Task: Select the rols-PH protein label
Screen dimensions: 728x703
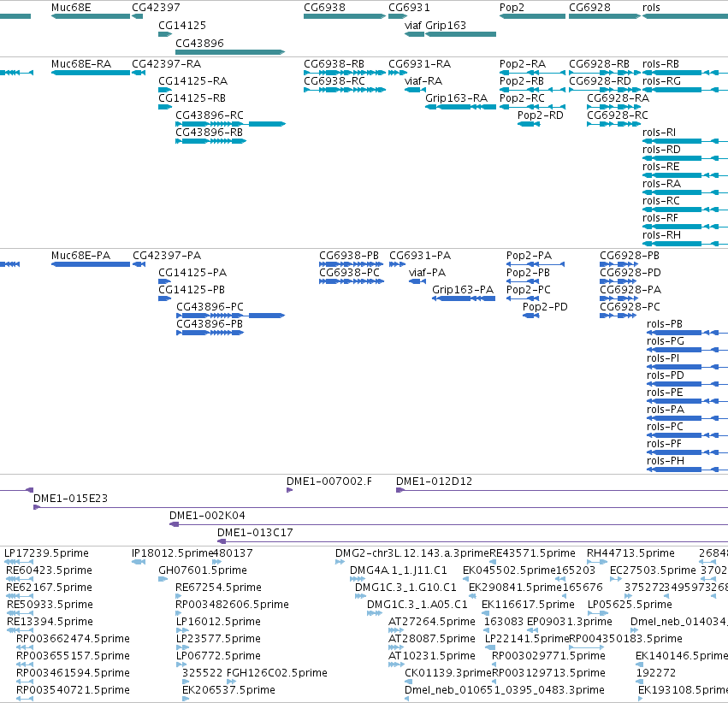Action: (666, 461)
